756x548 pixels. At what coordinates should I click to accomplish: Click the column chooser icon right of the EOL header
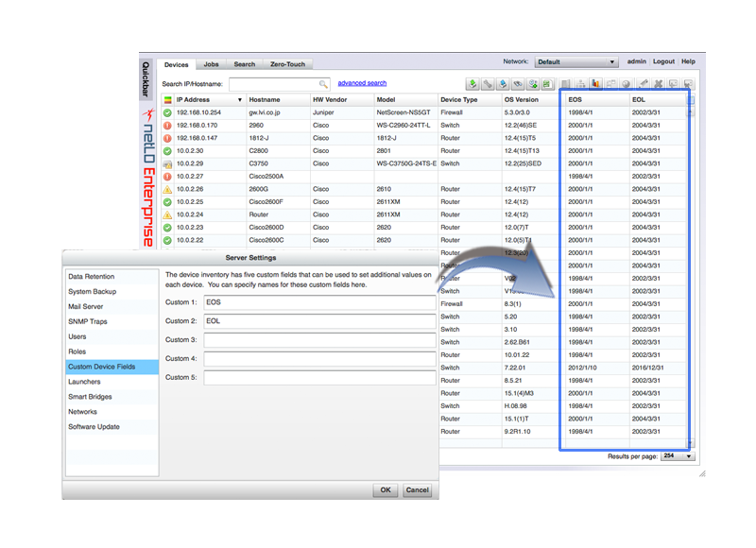point(691,100)
